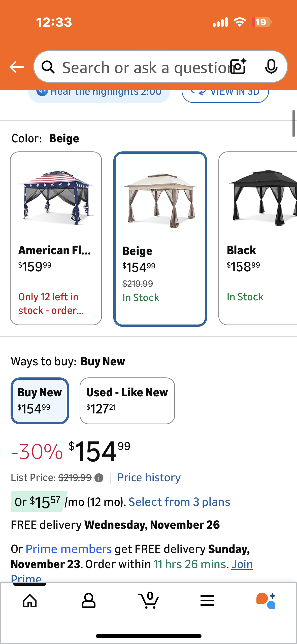Image resolution: width=297 pixels, height=644 pixels.
Task: Open the Rufus AI assistant icon
Action: click(266, 601)
